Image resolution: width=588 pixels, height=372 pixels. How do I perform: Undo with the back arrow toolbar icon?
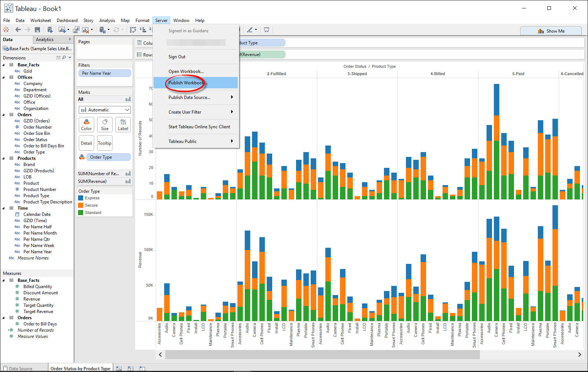pos(18,30)
